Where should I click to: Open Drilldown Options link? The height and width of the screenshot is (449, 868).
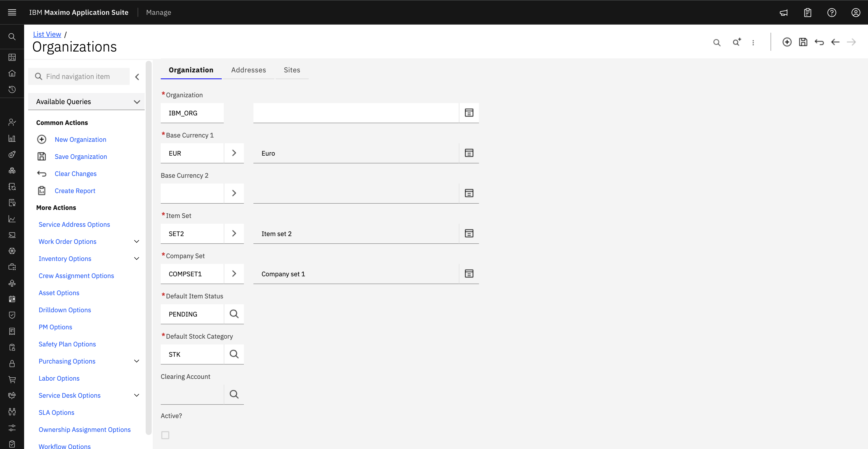click(65, 310)
